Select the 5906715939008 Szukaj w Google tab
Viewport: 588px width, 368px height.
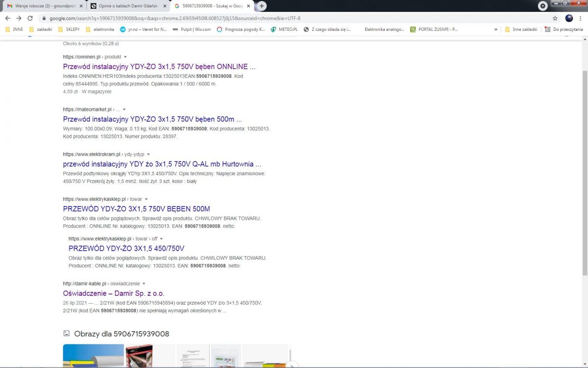click(212, 6)
